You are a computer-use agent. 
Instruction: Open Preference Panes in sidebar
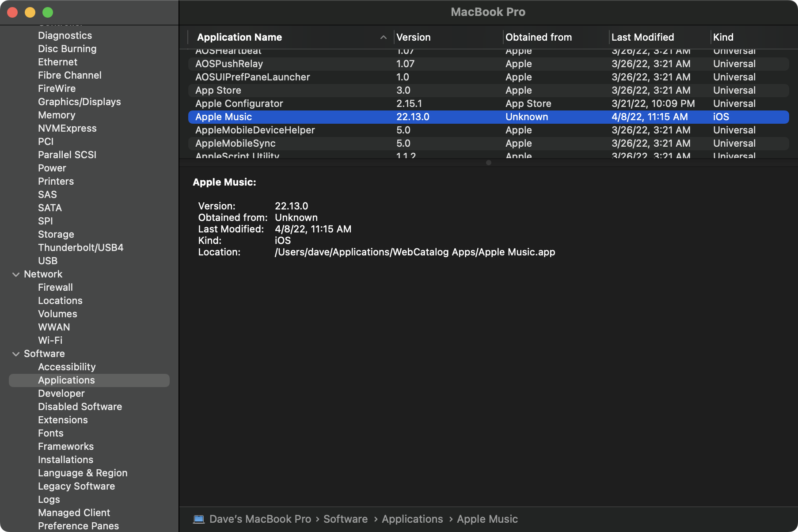click(78, 526)
